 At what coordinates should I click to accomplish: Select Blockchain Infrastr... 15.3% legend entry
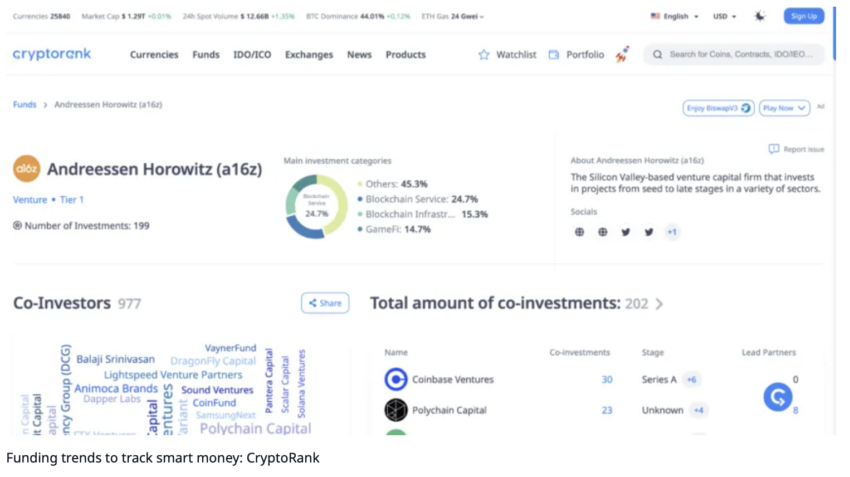tap(422, 214)
